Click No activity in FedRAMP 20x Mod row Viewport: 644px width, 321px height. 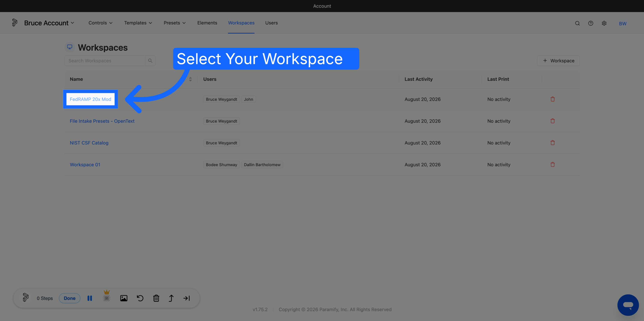click(x=499, y=99)
